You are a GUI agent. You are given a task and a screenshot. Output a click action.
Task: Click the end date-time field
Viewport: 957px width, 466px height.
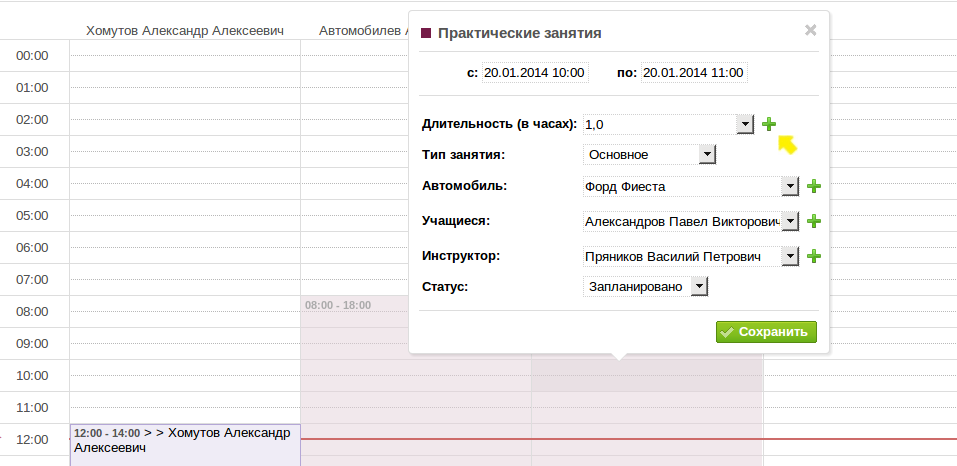[x=694, y=73]
